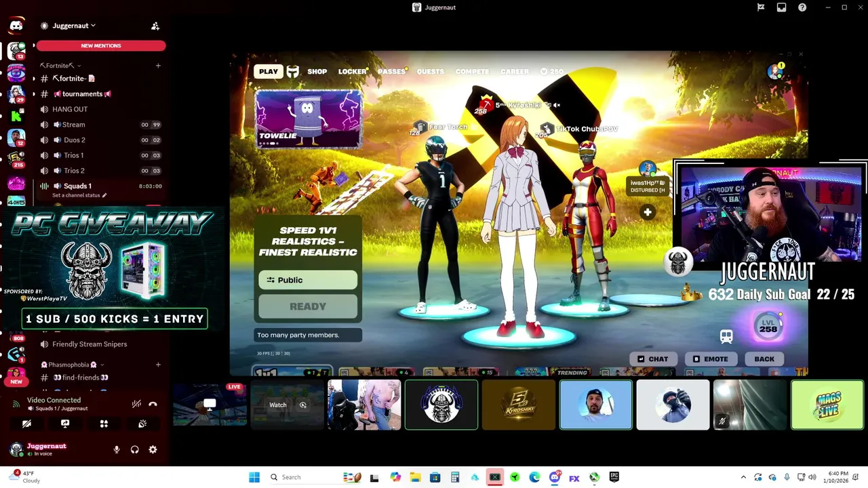The image size is (868, 488).
Task: Select the COMPETE tab
Action: tap(472, 71)
